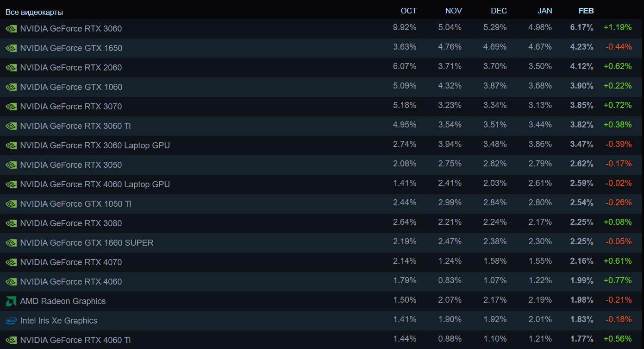Screen dimensions: 644x349
Task: Click the NVIDIA logo beside RTX 3080
Action: (11, 223)
